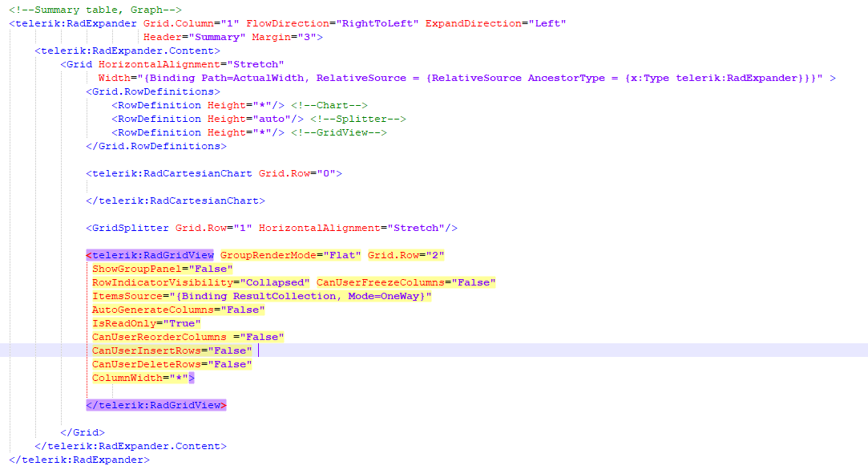868x470 pixels.
Task: Click the CanUserFreezeColumns="False" attribute
Action: [x=406, y=282]
